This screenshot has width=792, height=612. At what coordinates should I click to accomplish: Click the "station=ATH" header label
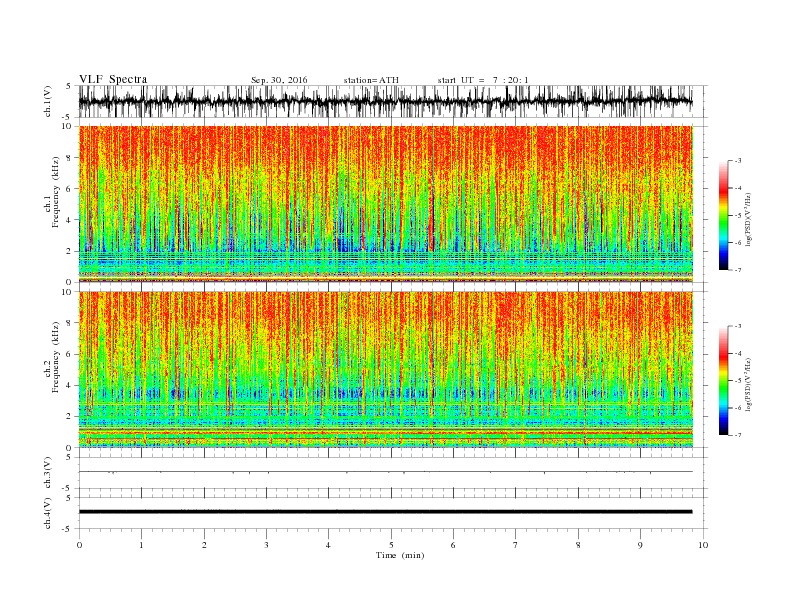click(371, 80)
